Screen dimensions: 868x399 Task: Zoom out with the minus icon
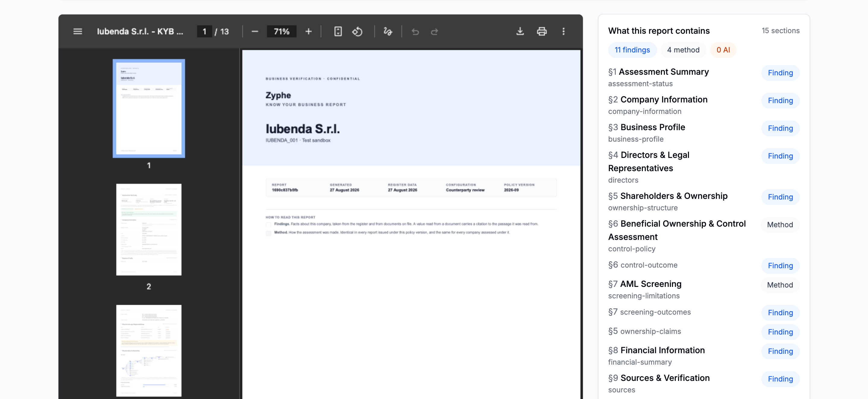pos(255,31)
